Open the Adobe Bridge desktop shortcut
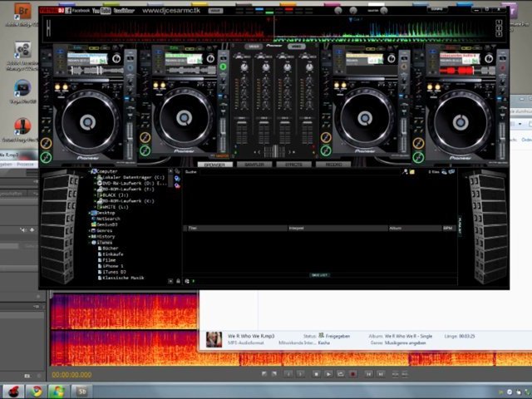 22,12
